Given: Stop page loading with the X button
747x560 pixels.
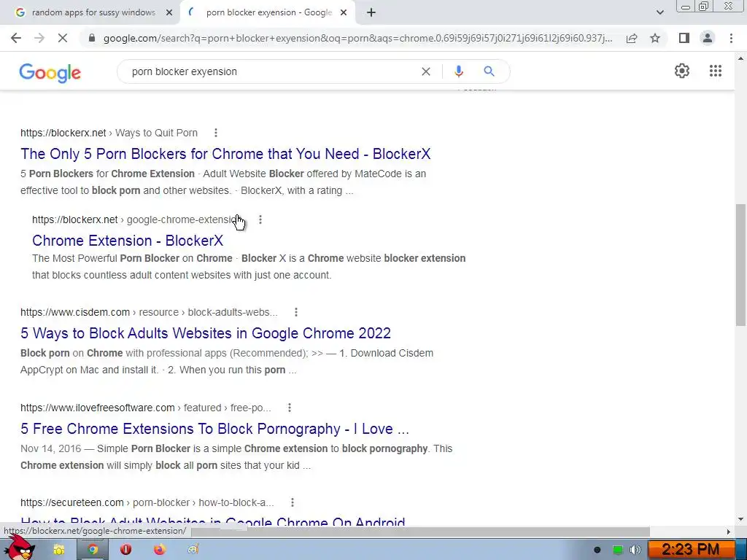Looking at the screenshot, I should tap(63, 38).
